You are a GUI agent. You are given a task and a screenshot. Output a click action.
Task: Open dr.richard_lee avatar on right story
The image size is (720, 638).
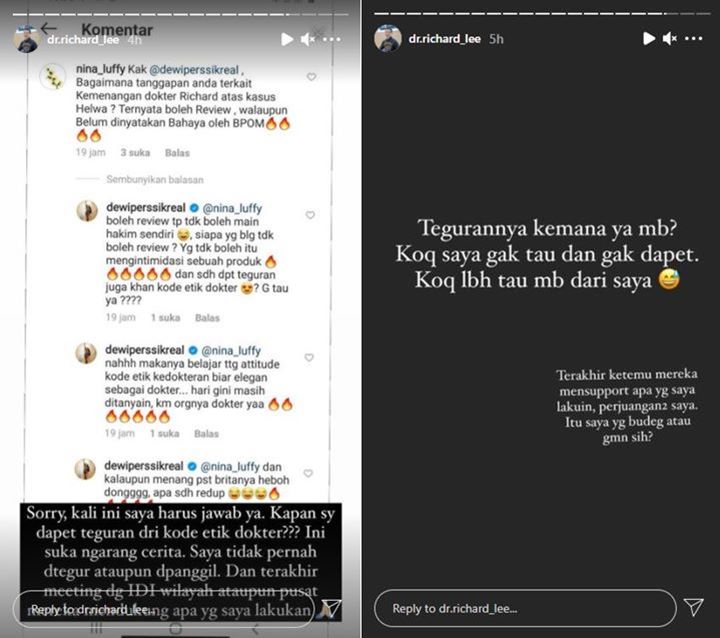coord(388,39)
